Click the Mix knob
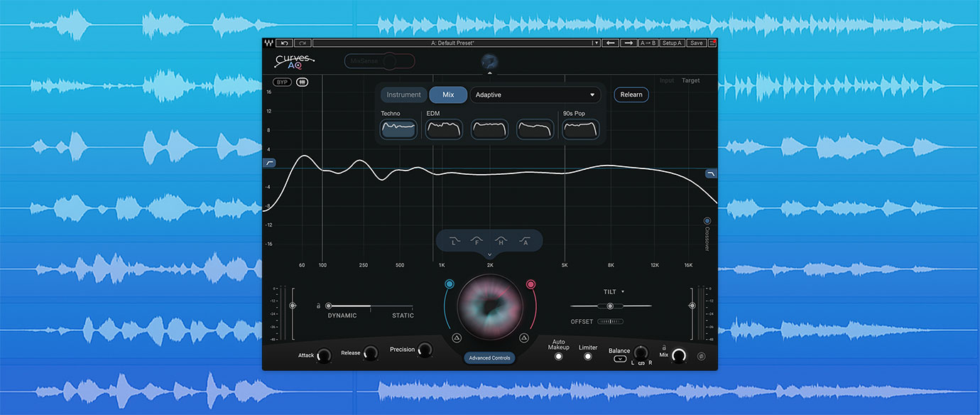980x415 pixels. (679, 355)
